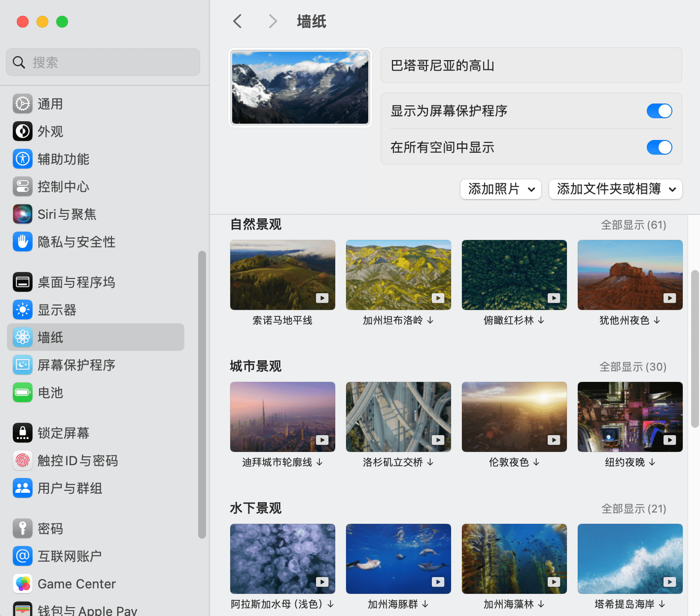Screen dimensions: 700x616
Task: Show all 61 自然景观 wallpapers
Action: tap(633, 225)
